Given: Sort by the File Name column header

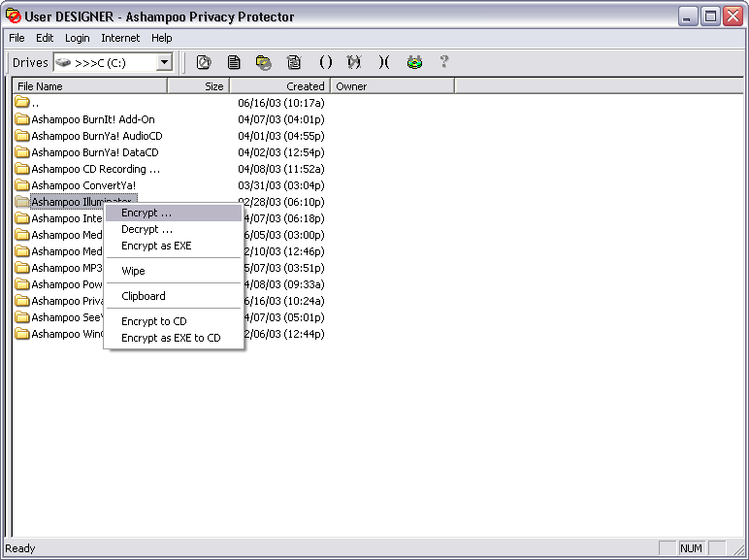Looking at the screenshot, I should pyautogui.click(x=90, y=86).
